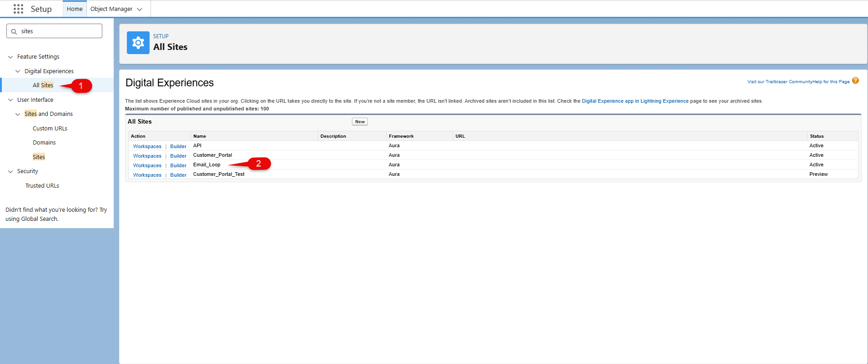Open Builder for the API site
Image resolution: width=868 pixels, height=364 pixels.
click(x=178, y=146)
